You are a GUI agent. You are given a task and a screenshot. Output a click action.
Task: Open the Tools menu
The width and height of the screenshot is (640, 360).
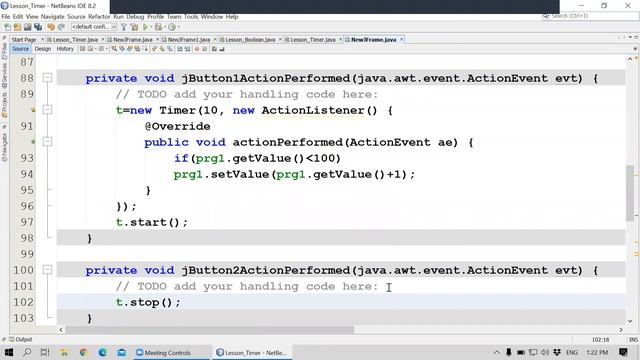pos(191,17)
